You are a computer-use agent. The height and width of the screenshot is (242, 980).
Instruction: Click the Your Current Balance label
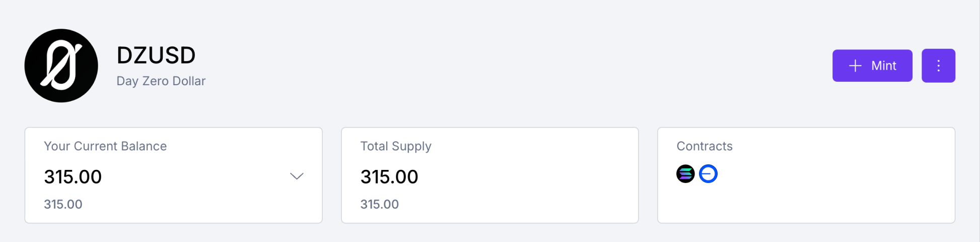coord(105,146)
